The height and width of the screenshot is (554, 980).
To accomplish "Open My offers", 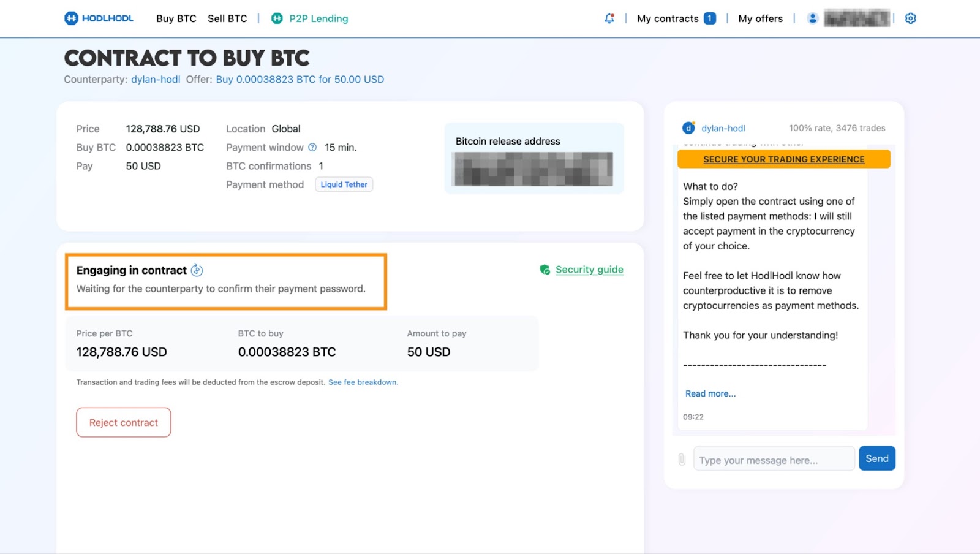I will [761, 18].
